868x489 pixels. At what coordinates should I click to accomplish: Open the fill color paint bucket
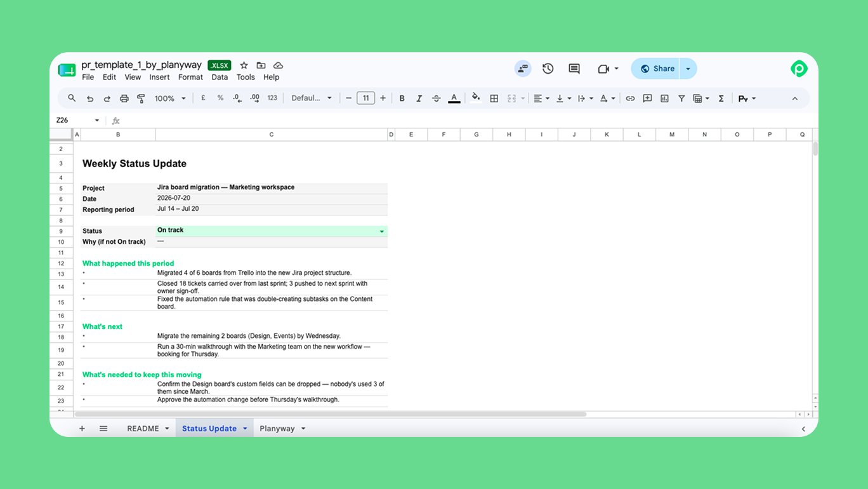click(476, 98)
